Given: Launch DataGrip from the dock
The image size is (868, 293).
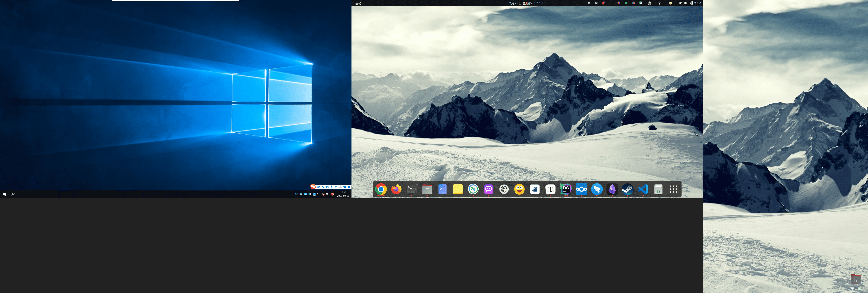Looking at the screenshot, I should [566, 189].
